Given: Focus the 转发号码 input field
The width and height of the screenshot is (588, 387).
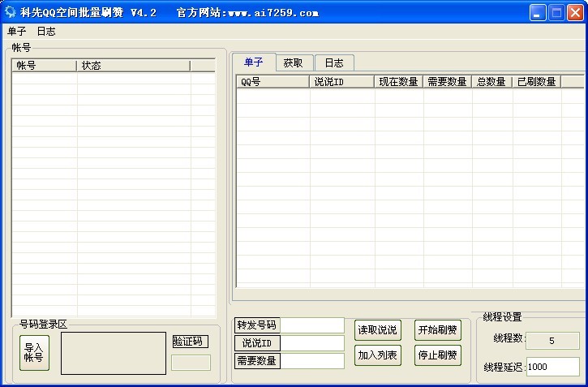Looking at the screenshot, I should [312, 325].
